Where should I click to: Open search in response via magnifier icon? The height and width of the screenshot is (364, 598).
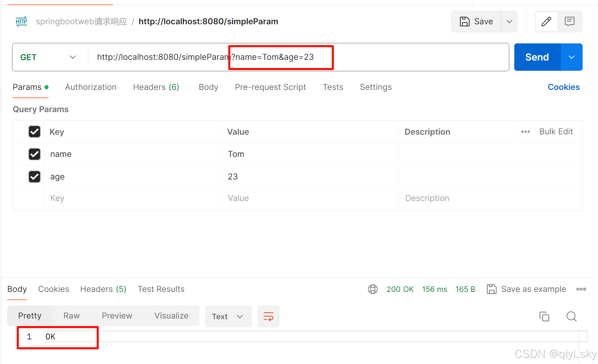571,316
